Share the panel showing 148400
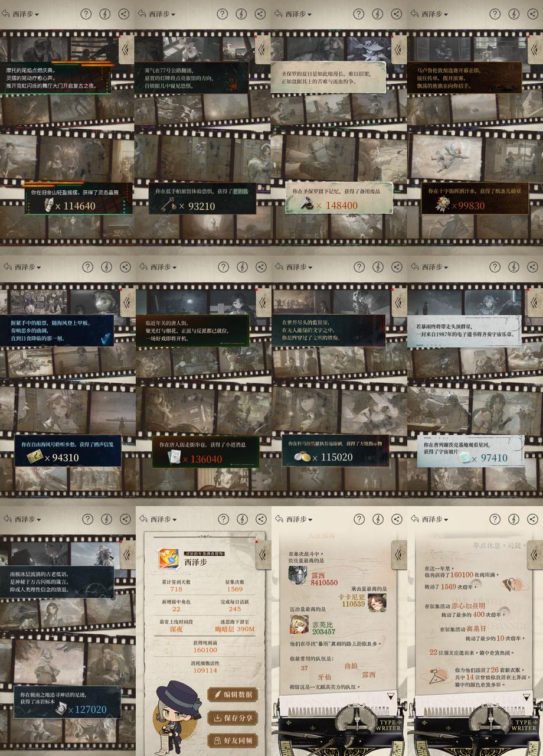Viewport: 543px width, 756px height. 396,14
